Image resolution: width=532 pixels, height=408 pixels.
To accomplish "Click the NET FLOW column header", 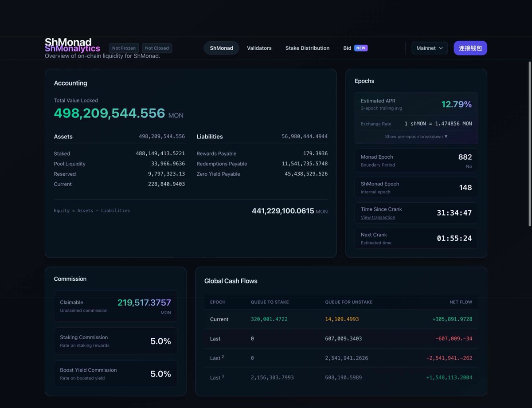I will [461, 302].
